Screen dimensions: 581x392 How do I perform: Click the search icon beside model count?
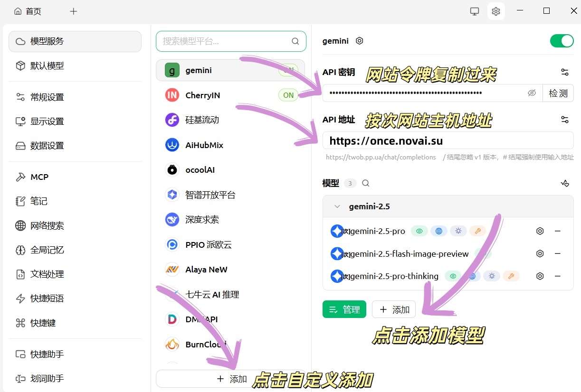[x=366, y=183]
